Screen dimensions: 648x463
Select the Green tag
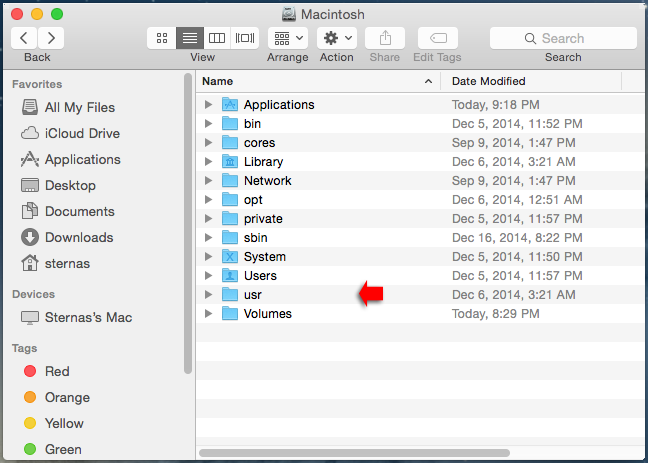(52, 449)
